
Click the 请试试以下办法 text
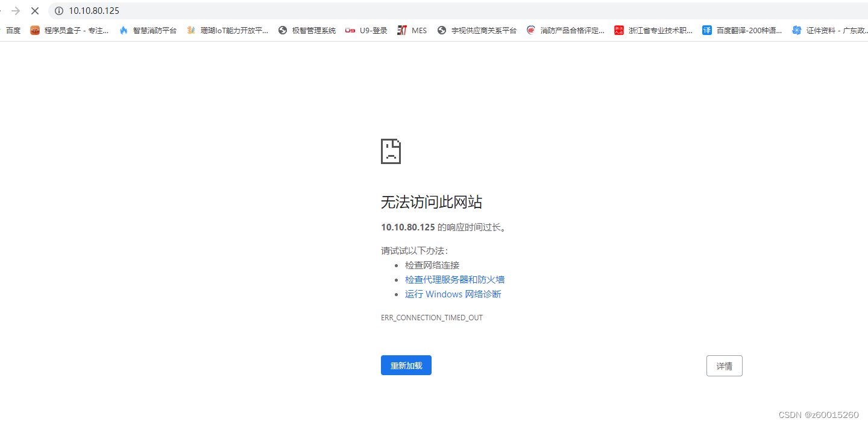(415, 251)
